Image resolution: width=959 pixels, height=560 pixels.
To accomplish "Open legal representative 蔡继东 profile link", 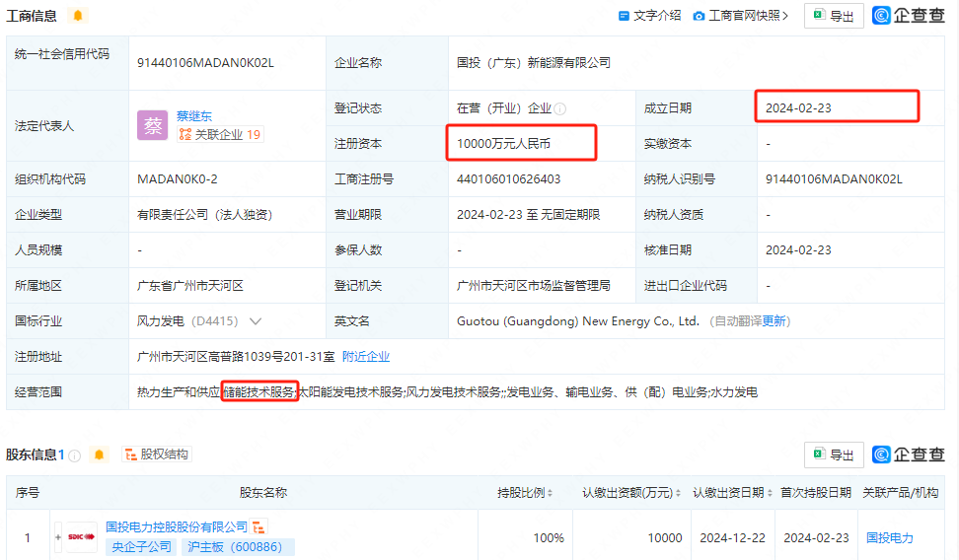I will pos(194,115).
